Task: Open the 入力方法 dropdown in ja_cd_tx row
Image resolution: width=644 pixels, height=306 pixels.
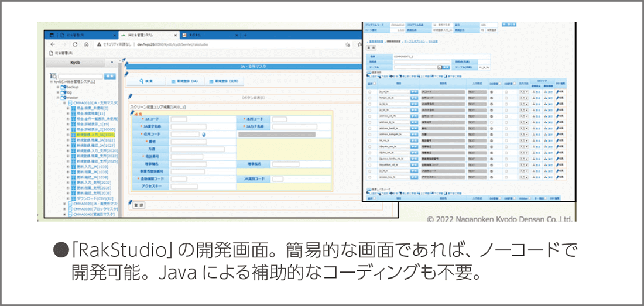Action: (x=523, y=92)
